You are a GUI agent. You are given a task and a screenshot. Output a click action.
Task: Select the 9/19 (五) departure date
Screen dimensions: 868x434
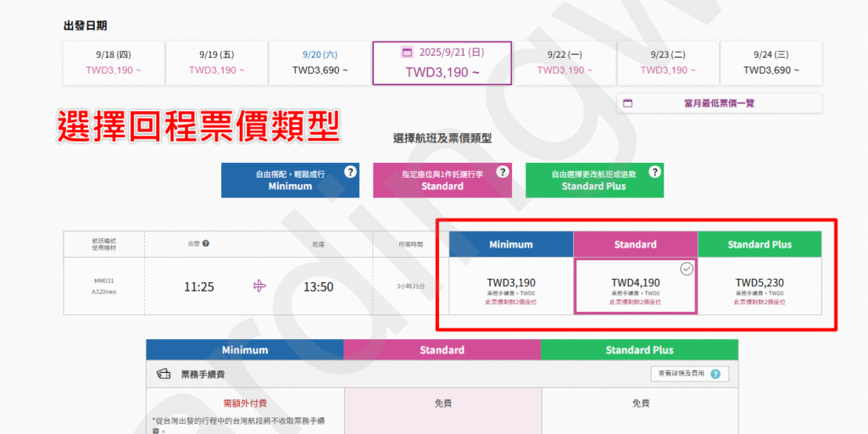[x=217, y=63]
